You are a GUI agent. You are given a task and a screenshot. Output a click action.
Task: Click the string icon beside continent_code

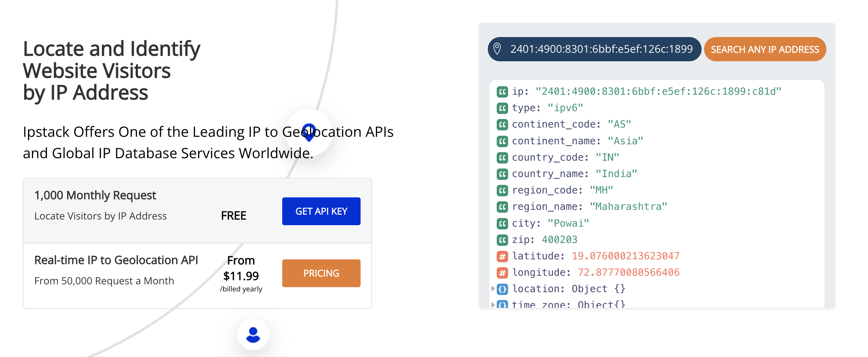pyautogui.click(x=502, y=125)
